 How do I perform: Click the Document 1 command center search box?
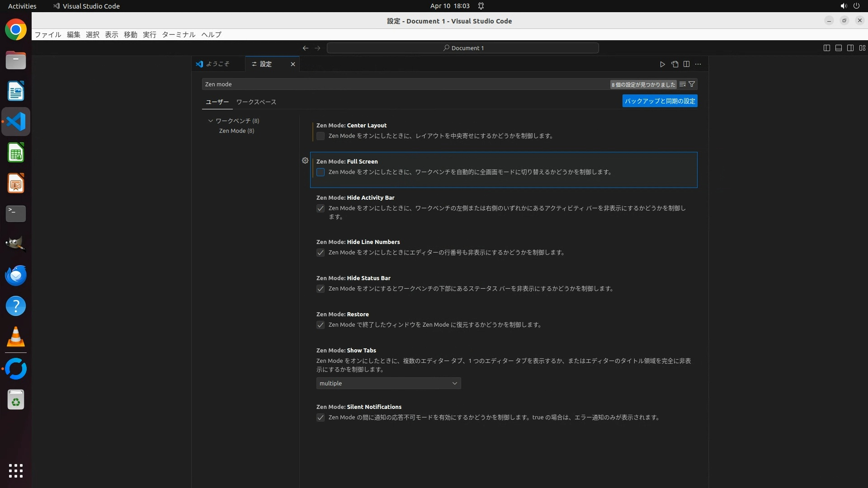462,48
